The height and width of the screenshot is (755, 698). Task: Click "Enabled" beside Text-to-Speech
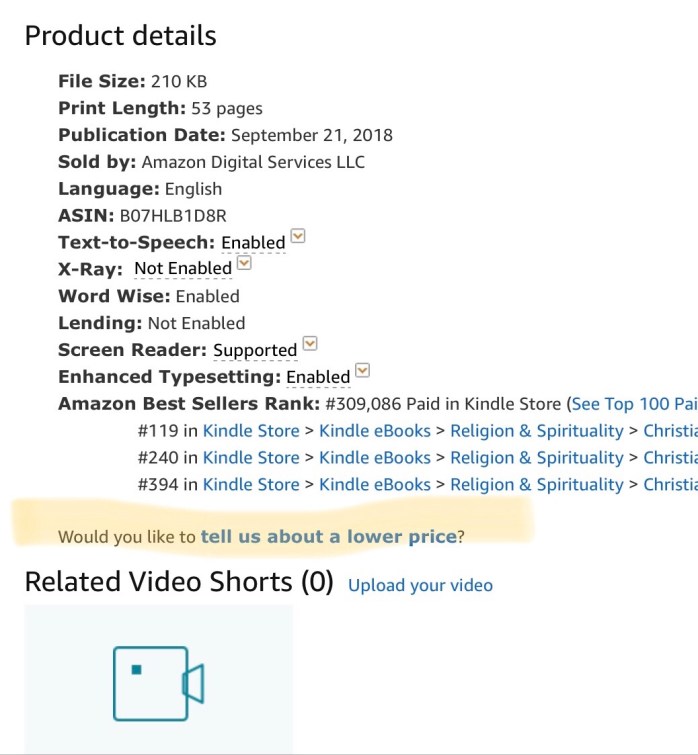[253, 243]
